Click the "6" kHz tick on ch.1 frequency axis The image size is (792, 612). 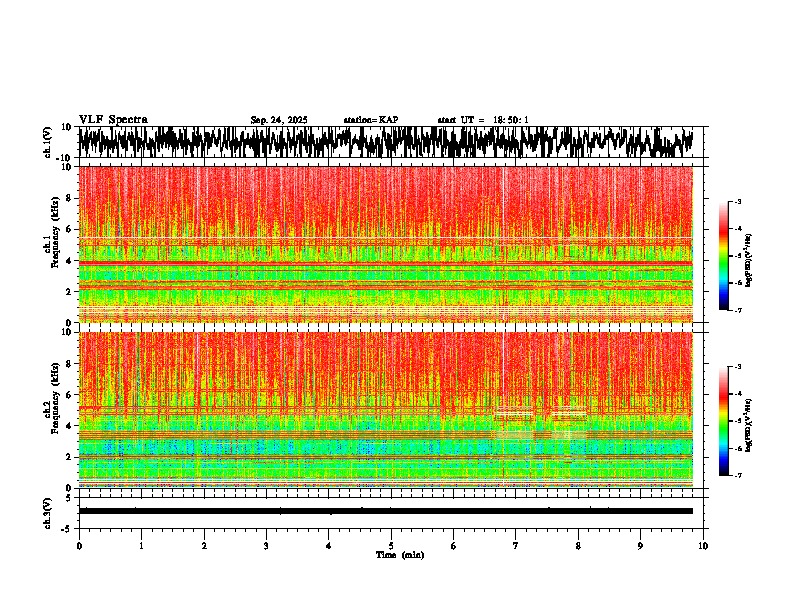(x=70, y=229)
